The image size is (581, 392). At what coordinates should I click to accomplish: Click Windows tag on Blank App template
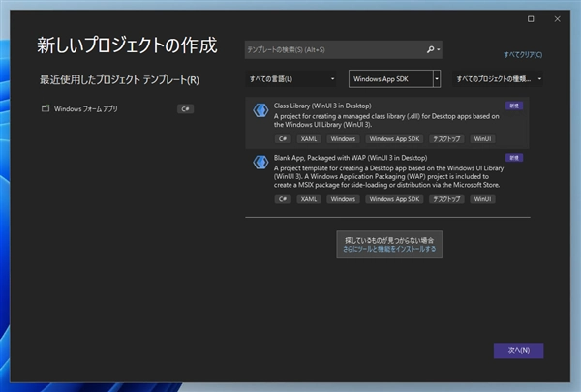click(343, 199)
